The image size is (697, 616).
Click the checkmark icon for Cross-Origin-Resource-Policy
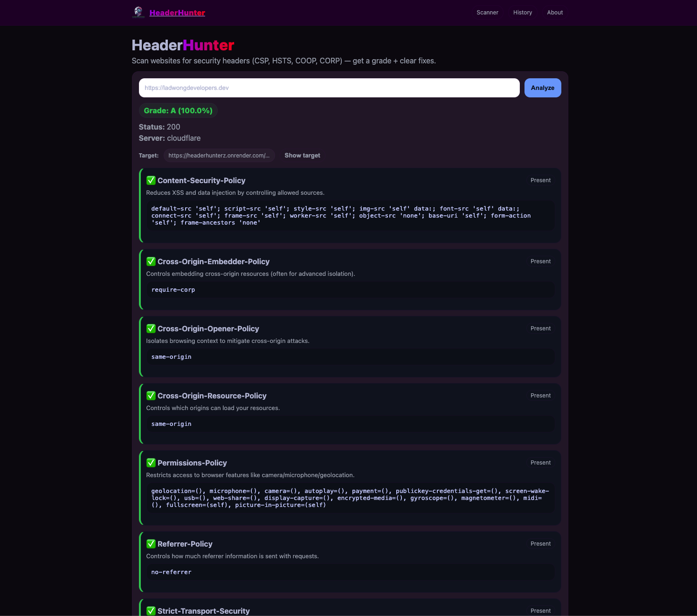[151, 395]
